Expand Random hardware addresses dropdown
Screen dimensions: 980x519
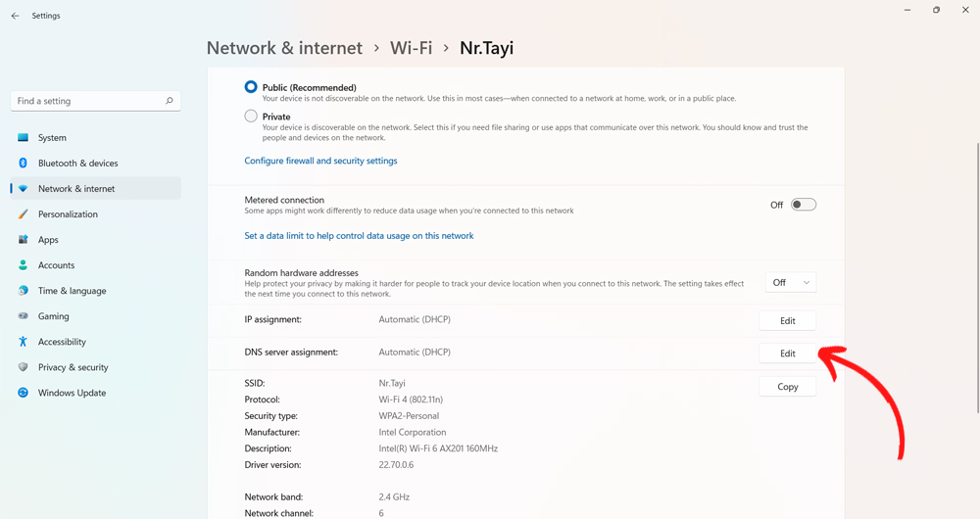click(x=790, y=283)
